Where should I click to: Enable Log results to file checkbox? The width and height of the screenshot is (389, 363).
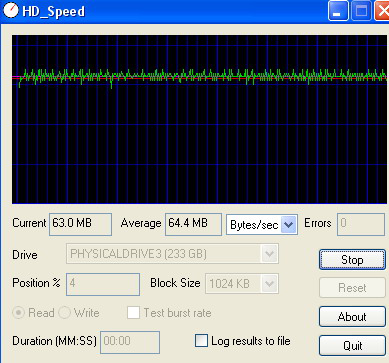coord(201,341)
